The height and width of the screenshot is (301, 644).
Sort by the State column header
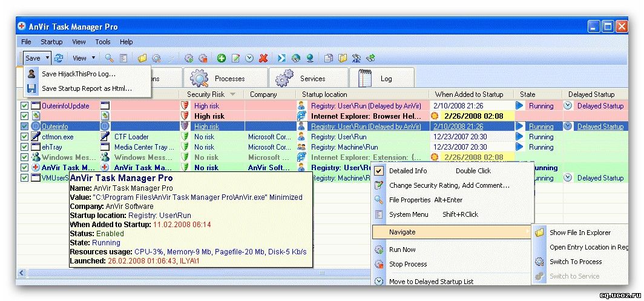(527, 94)
